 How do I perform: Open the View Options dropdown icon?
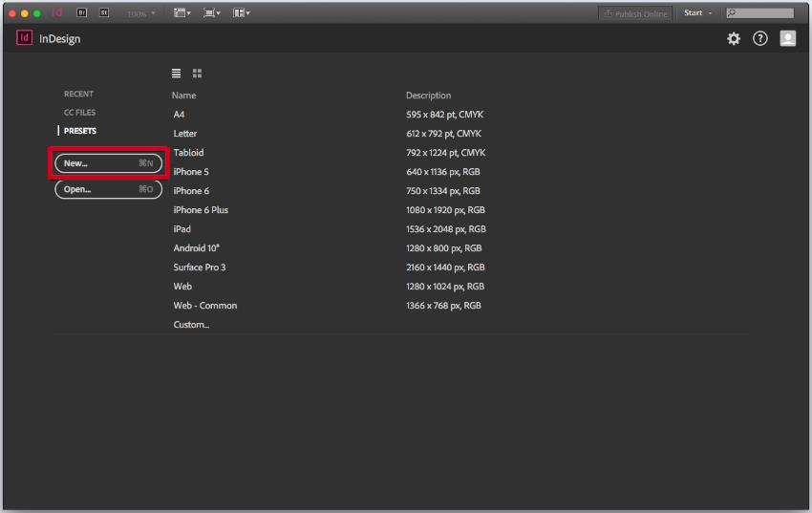click(182, 13)
